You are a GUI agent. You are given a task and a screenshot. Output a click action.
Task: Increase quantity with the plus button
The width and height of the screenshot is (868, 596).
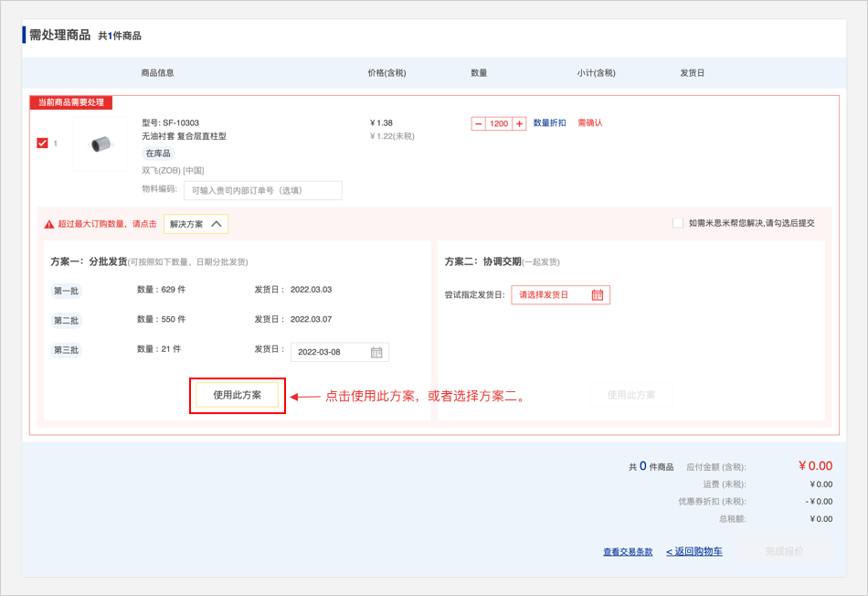click(x=519, y=123)
